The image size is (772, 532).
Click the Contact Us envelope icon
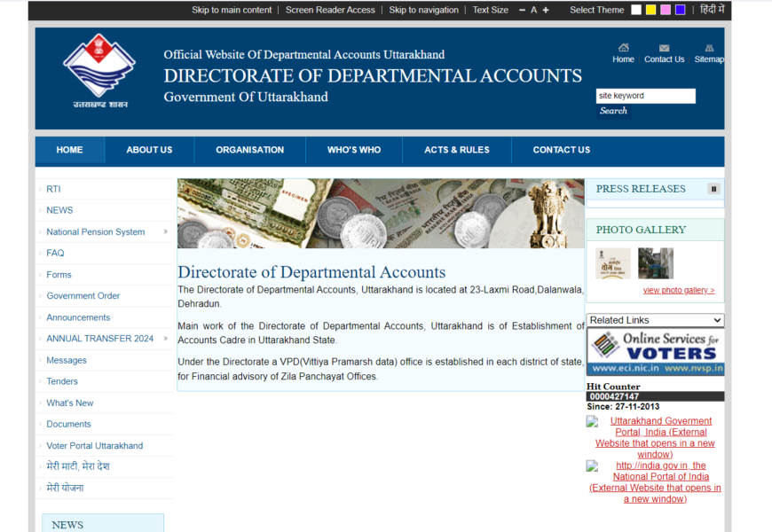click(664, 48)
